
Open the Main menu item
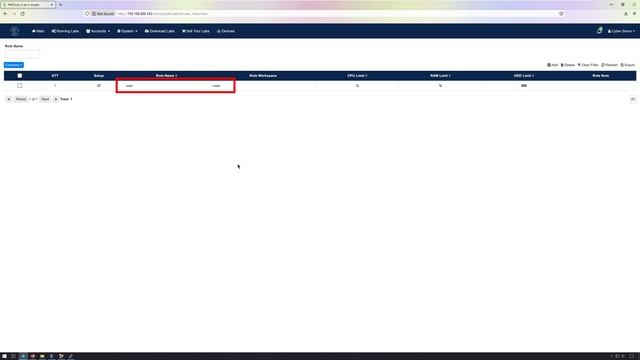(38, 31)
